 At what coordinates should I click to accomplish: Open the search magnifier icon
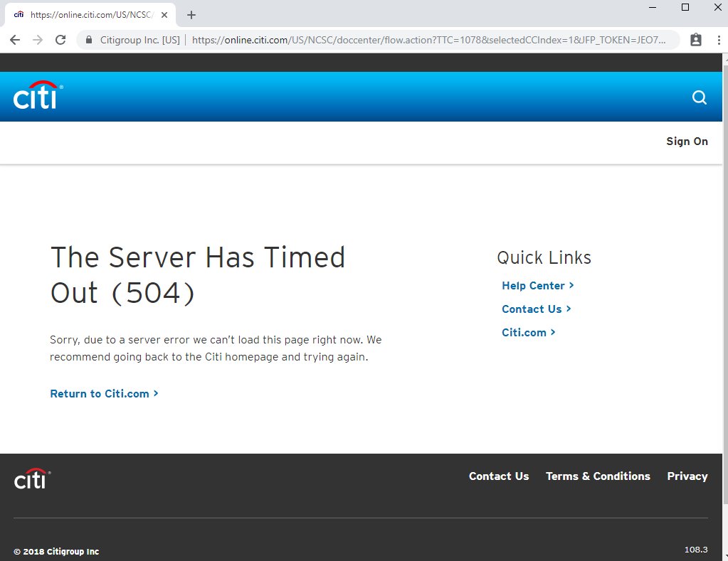(x=700, y=97)
